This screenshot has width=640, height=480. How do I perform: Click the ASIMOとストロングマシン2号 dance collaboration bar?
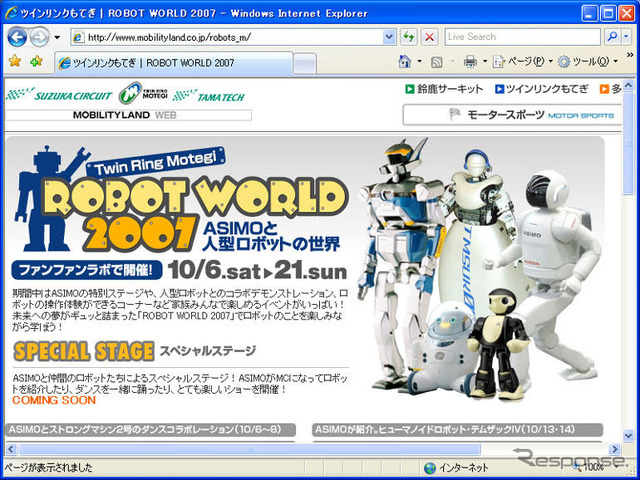click(150, 430)
